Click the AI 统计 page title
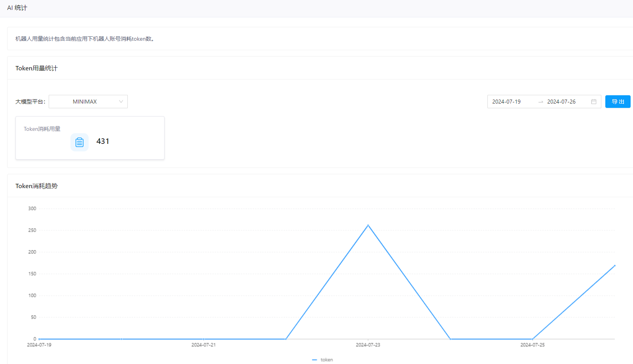 [x=17, y=8]
